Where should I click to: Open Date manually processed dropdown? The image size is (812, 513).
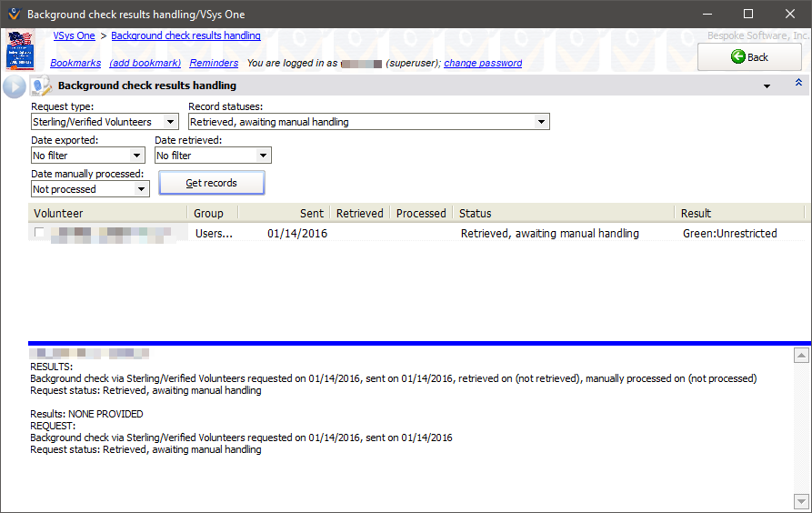[142, 189]
